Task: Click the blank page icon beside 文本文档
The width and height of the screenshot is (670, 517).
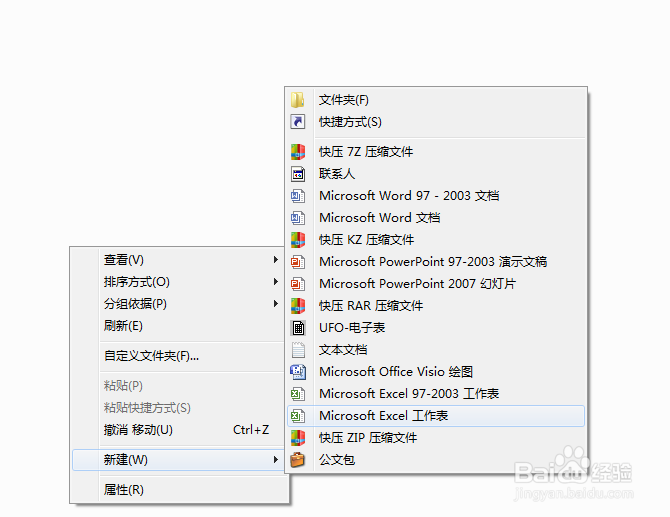Action: click(x=298, y=350)
